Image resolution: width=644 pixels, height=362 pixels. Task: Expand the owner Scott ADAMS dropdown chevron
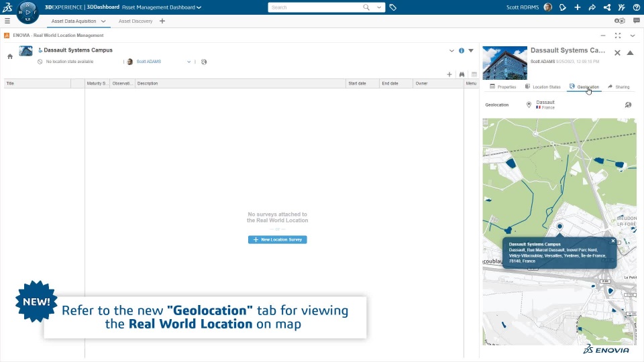189,62
